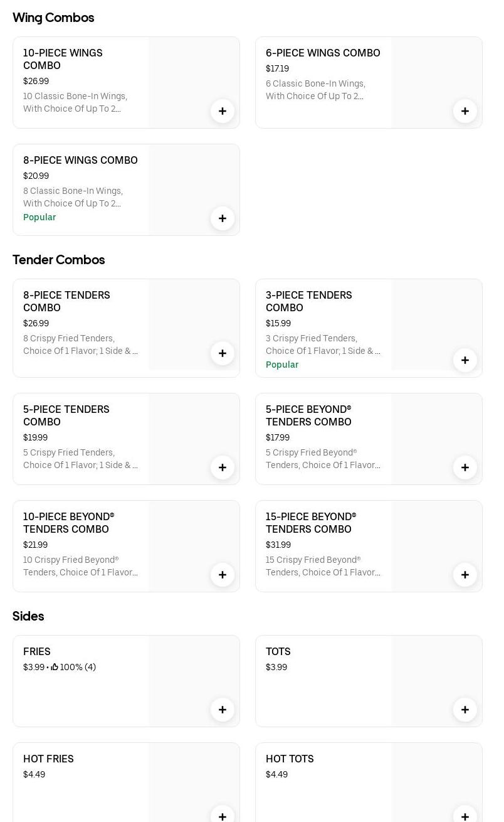Add 15-Piece Beyond Tenders Combo
Screen dimensions: 504x822
pos(465,575)
